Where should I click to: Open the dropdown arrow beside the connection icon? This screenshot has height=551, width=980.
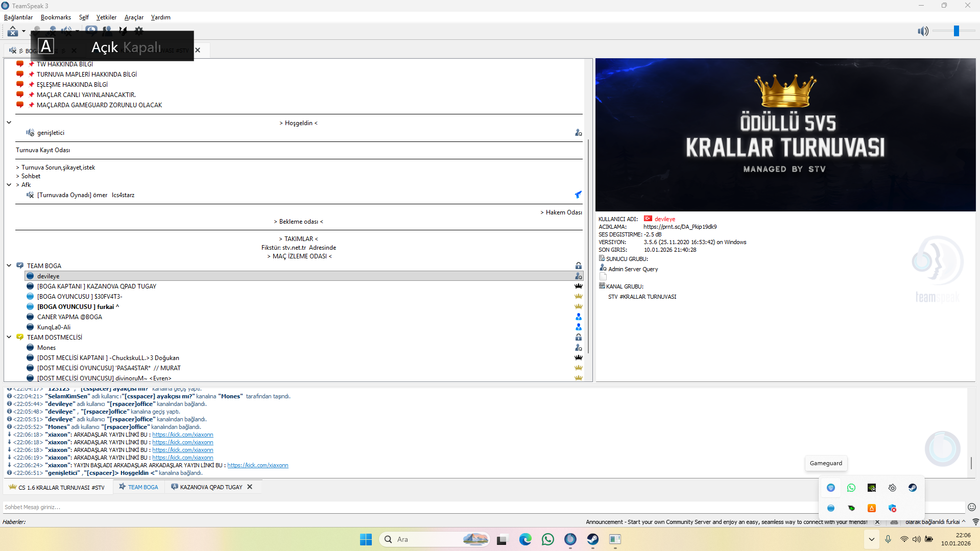click(x=23, y=32)
